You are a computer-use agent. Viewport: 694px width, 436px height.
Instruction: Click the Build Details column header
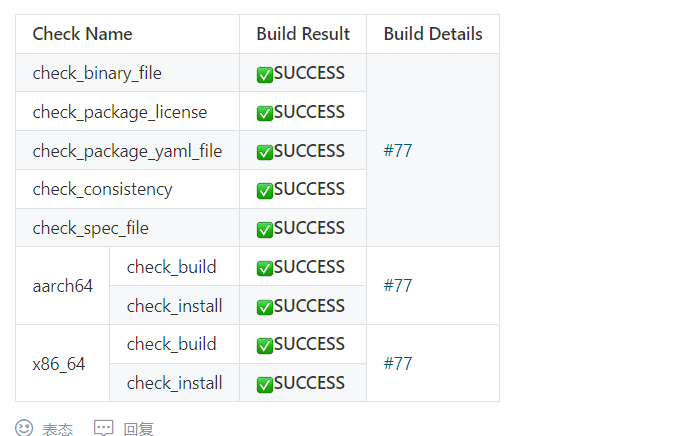point(432,34)
